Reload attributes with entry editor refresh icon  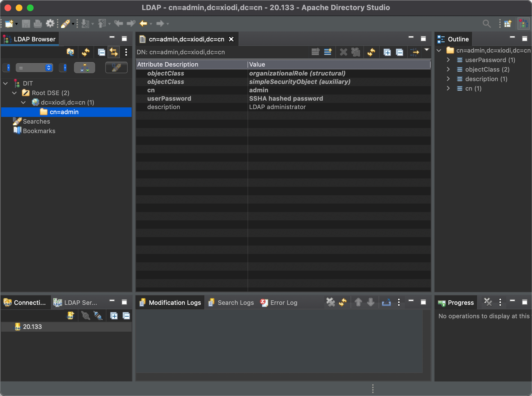point(371,52)
